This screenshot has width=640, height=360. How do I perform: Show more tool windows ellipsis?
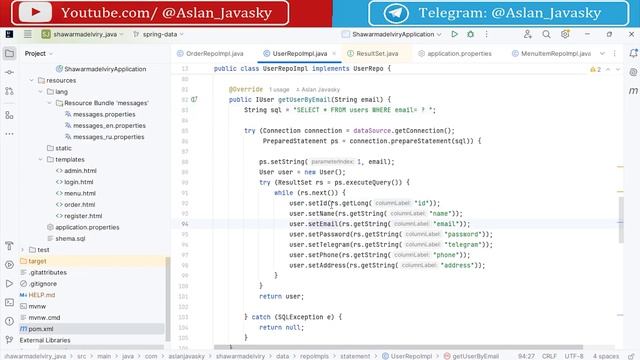pos(9,134)
